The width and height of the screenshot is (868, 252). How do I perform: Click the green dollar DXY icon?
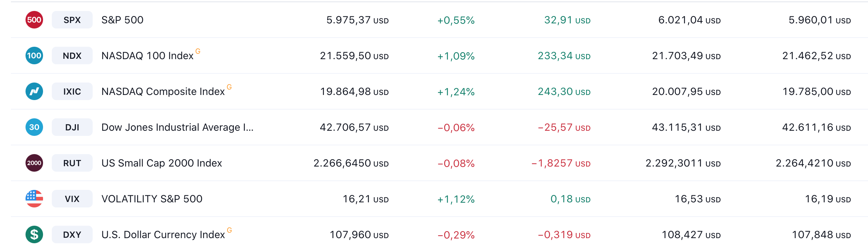(x=34, y=234)
